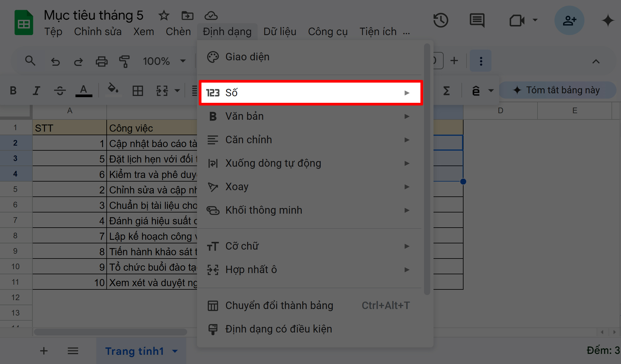Open the comments panel icon
This screenshot has height=364, width=621.
477,20
